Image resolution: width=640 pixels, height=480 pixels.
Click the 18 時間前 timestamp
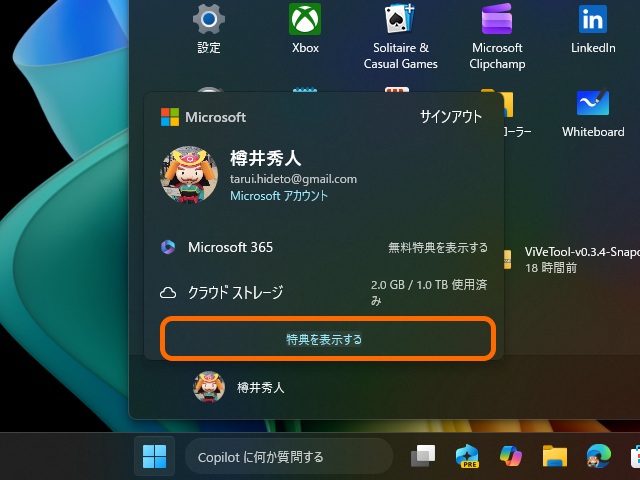pyautogui.click(x=551, y=268)
